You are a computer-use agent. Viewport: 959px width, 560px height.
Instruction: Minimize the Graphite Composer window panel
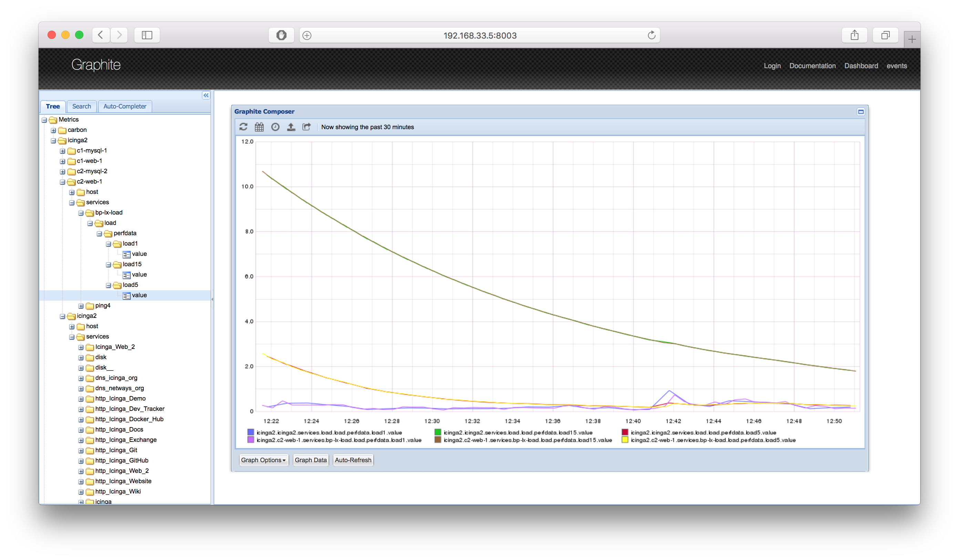click(861, 112)
